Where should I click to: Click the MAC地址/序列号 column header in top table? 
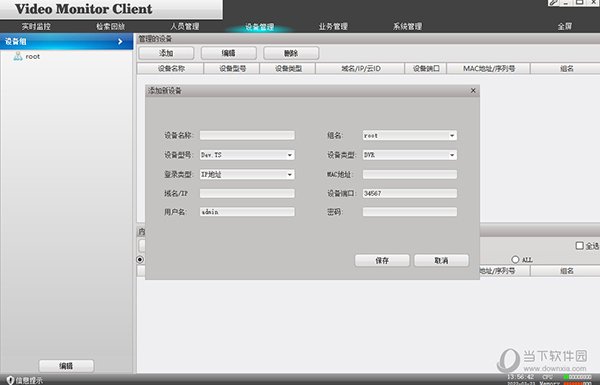click(x=489, y=69)
